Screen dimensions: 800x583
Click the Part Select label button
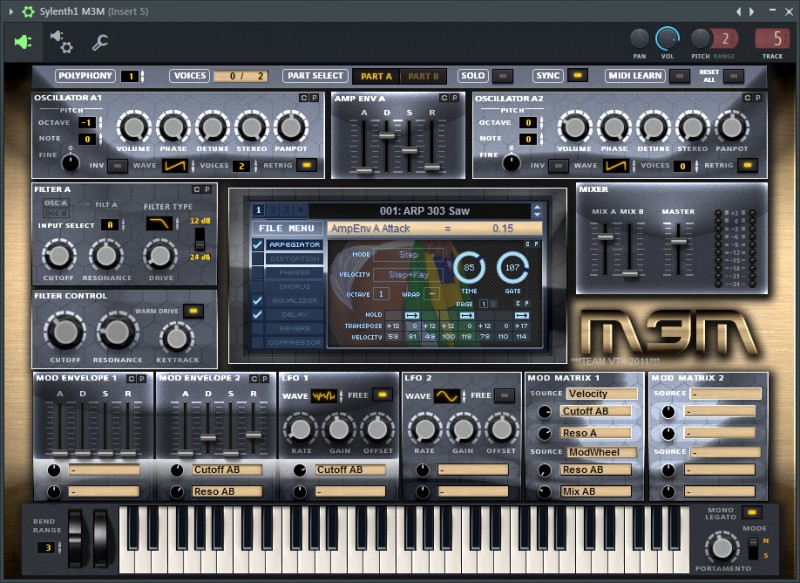click(x=315, y=75)
